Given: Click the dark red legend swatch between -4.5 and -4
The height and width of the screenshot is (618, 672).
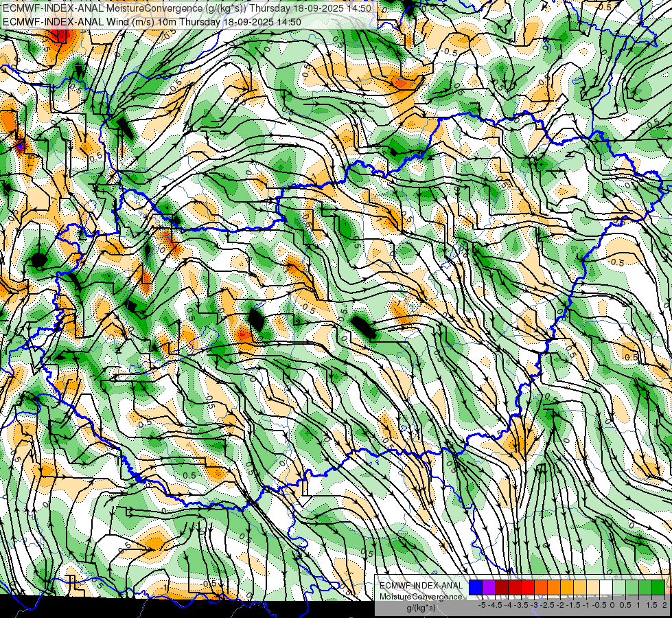Looking at the screenshot, I should tap(502, 588).
